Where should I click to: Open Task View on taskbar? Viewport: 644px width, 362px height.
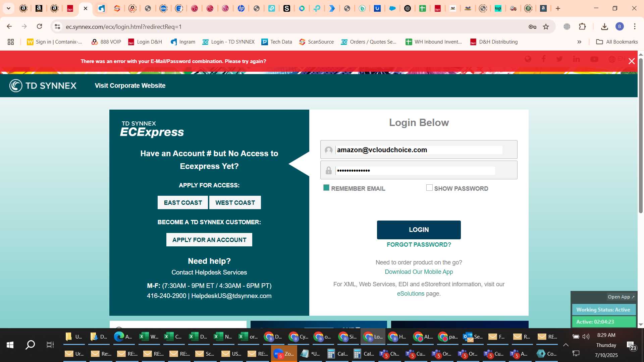[50, 345]
